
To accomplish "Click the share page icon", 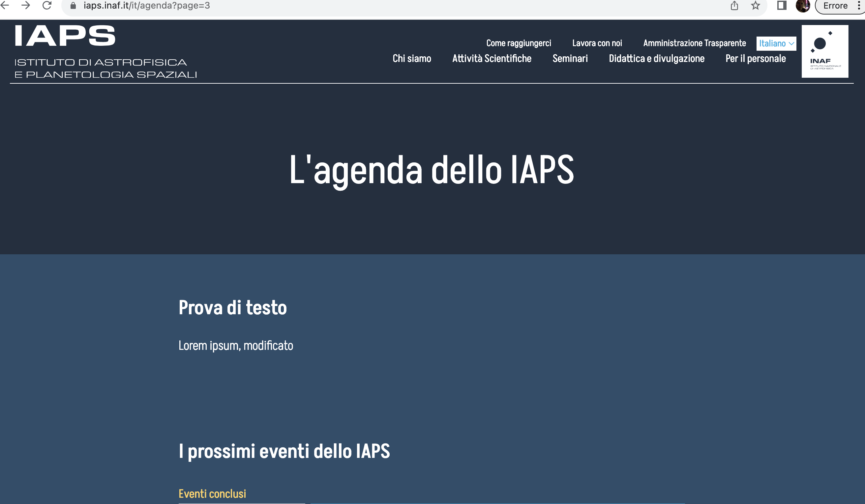I will click(x=734, y=6).
